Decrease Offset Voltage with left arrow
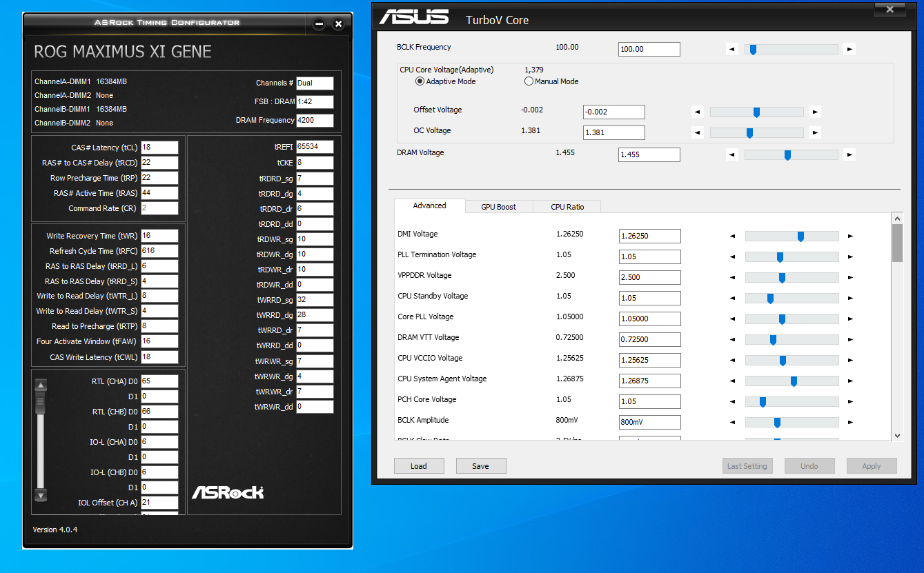The height and width of the screenshot is (573, 924). click(x=698, y=112)
